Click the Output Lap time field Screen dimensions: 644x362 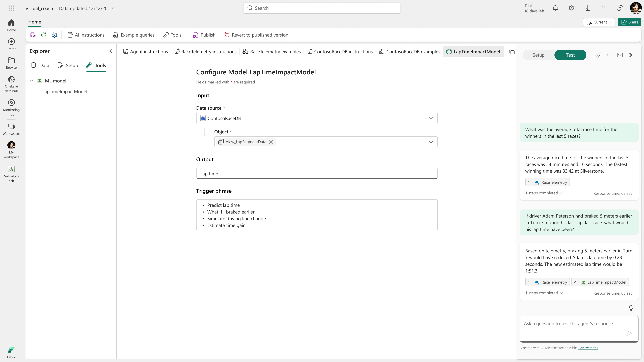(x=317, y=174)
